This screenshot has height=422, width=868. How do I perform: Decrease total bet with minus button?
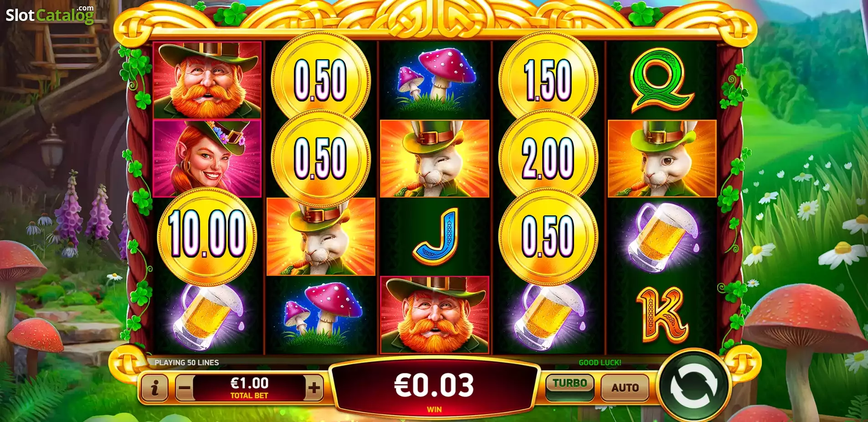(x=185, y=388)
